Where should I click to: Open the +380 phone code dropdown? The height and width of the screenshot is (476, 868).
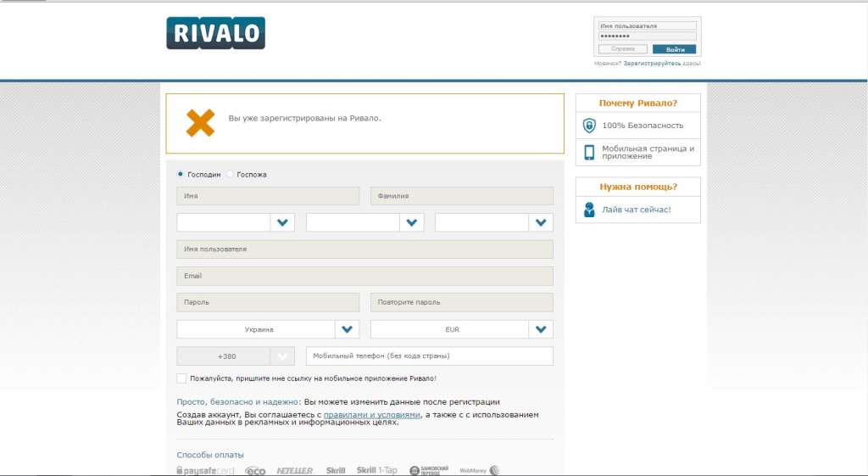tap(236, 356)
